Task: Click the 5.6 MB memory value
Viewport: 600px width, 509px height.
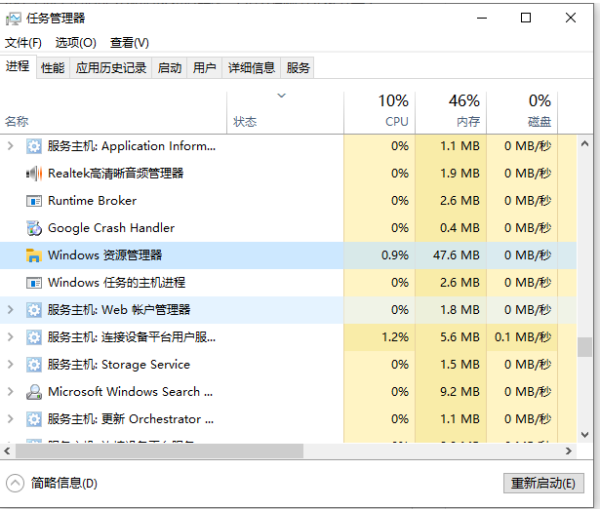Action: point(460,337)
